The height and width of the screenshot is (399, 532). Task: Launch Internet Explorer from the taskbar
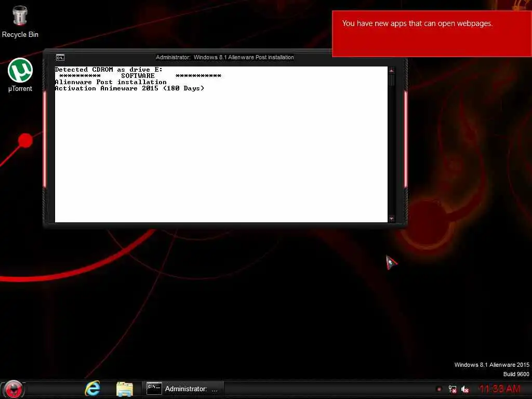point(92,389)
